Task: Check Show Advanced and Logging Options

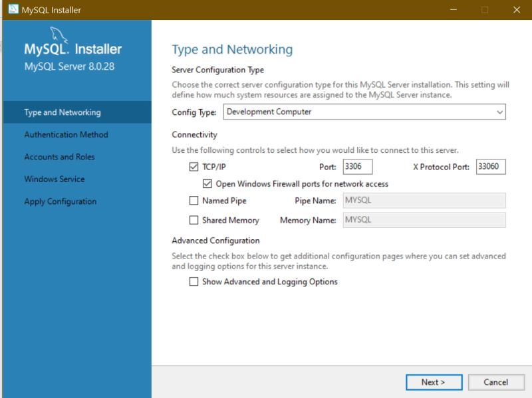Action: 194,282
